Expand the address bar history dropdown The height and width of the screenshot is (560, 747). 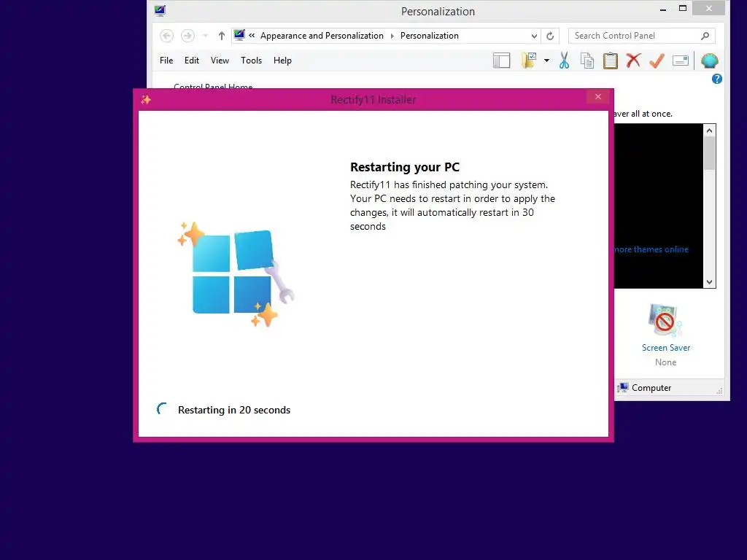(534, 36)
